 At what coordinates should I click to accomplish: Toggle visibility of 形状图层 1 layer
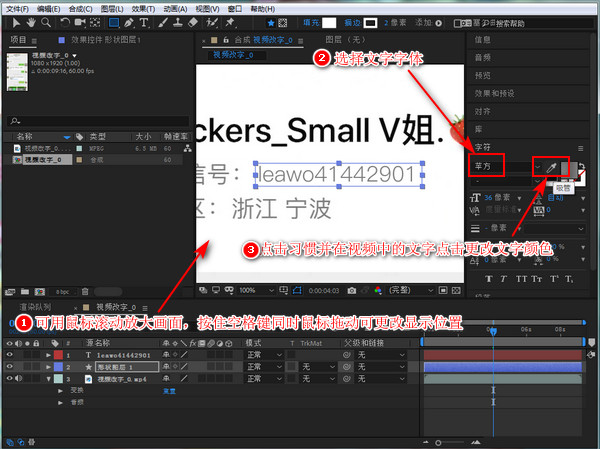(9, 367)
